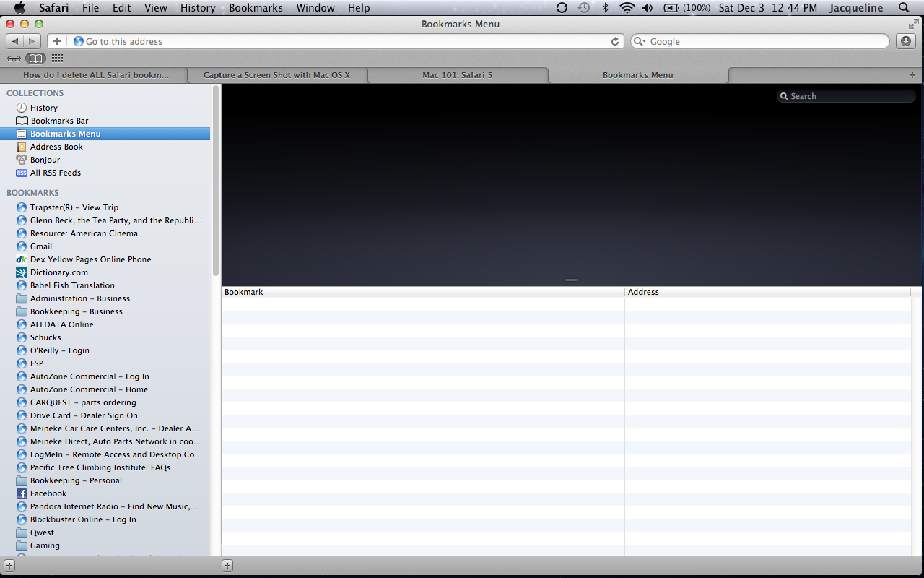The image size is (924, 578).
Task: Open the Help menu
Action: pos(359,8)
